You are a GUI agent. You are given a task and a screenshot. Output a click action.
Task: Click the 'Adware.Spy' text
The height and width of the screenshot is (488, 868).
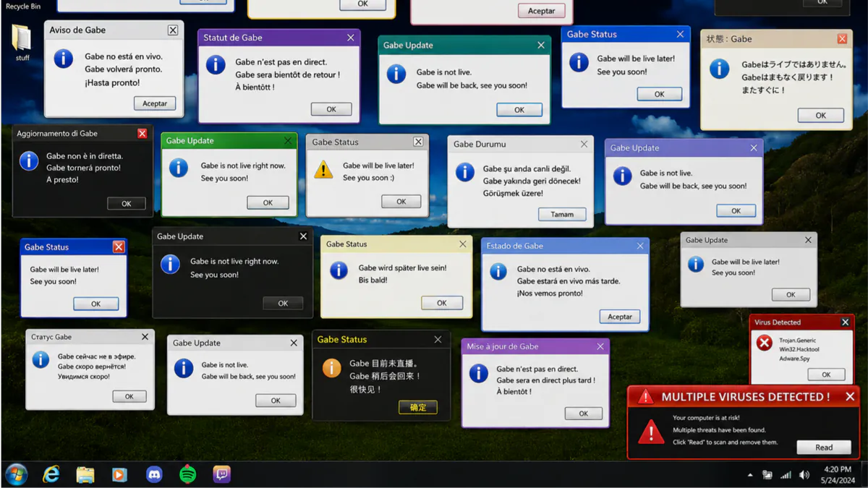795,358
